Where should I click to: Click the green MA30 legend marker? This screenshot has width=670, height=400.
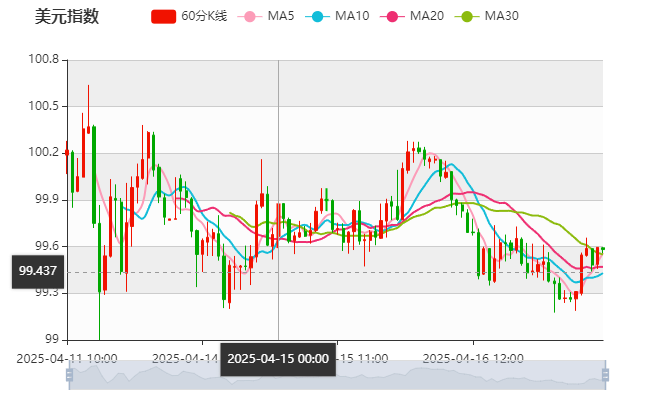(x=466, y=16)
